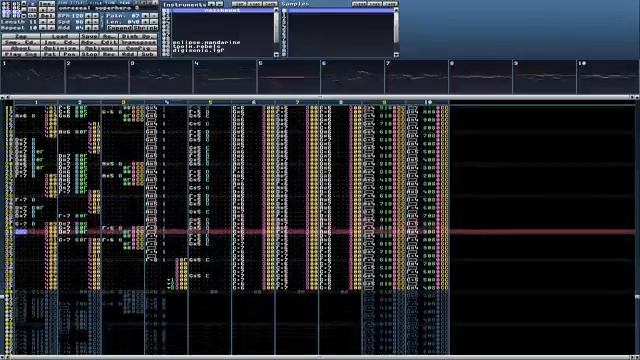
Task: Open the Config panel
Action: pos(138,48)
